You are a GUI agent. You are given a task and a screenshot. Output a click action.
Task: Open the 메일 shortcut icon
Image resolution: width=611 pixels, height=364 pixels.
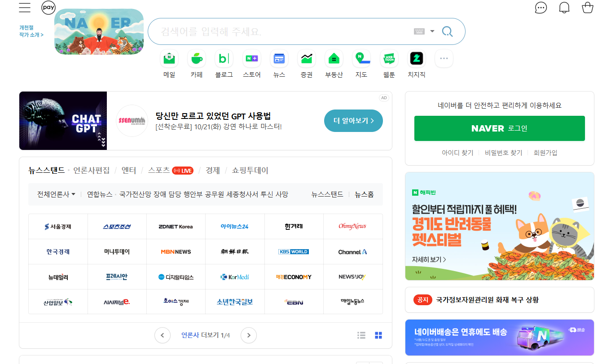[169, 58]
